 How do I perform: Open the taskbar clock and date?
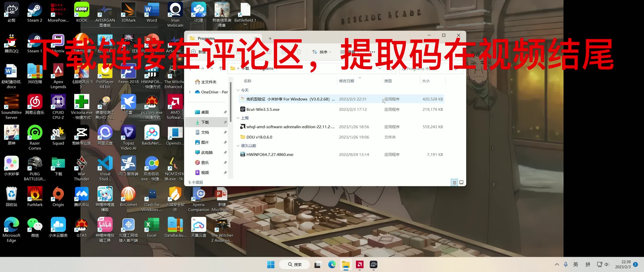[623, 264]
